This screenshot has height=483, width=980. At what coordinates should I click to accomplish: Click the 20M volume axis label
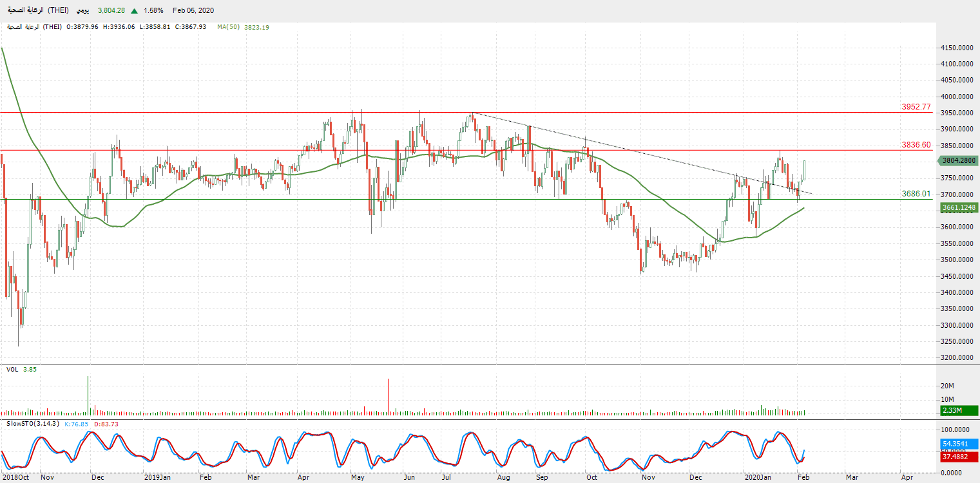click(948, 386)
